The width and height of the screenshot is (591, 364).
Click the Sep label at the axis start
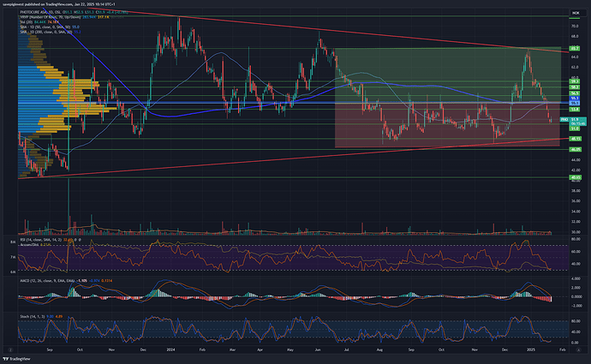[x=50, y=349]
